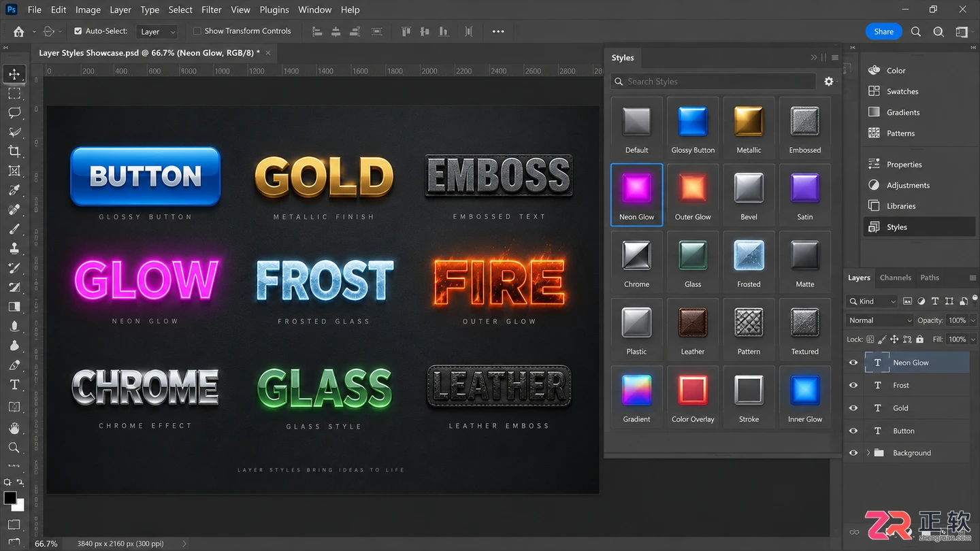Select the Eyedropper tool
The height and width of the screenshot is (551, 980).
point(14,190)
